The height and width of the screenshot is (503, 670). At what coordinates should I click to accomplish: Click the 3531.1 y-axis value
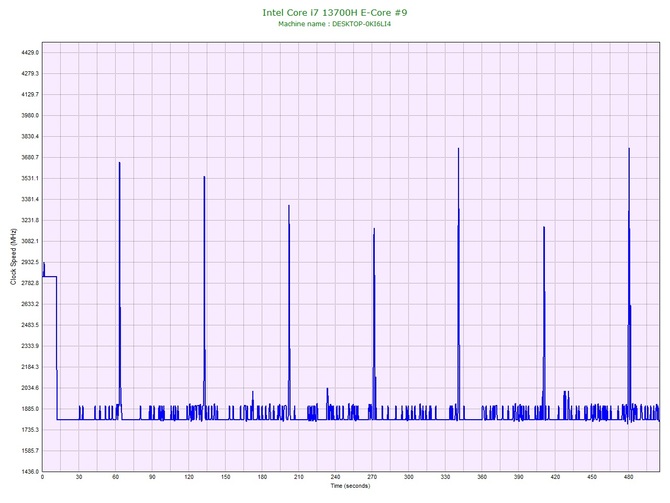(30, 178)
